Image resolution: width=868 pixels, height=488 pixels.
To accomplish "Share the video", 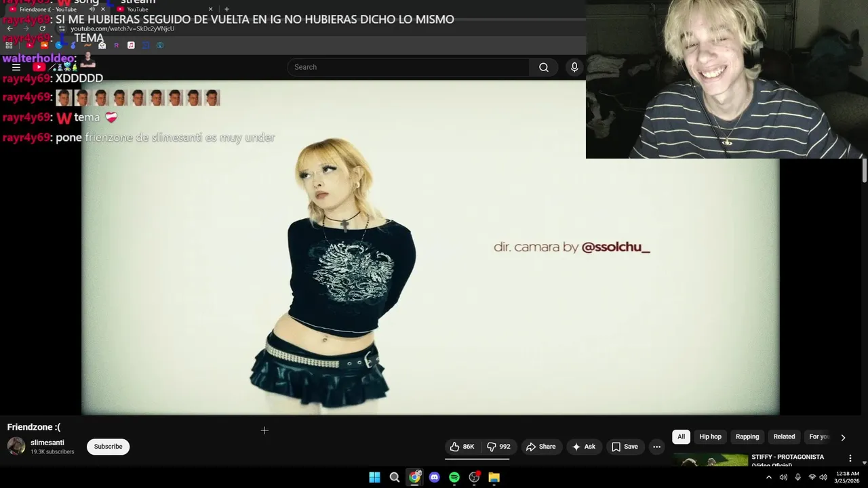I will pos(540,447).
